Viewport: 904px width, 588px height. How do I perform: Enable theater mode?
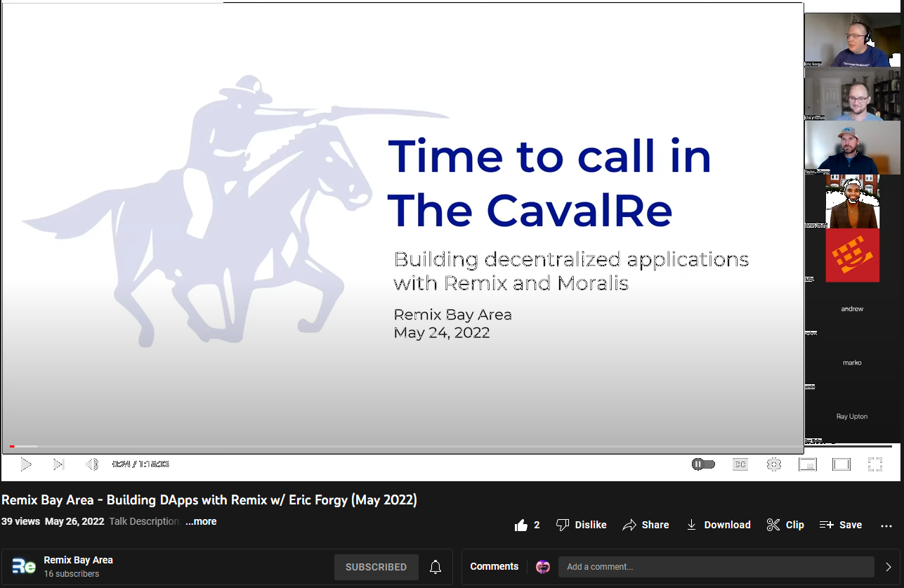[841, 464]
